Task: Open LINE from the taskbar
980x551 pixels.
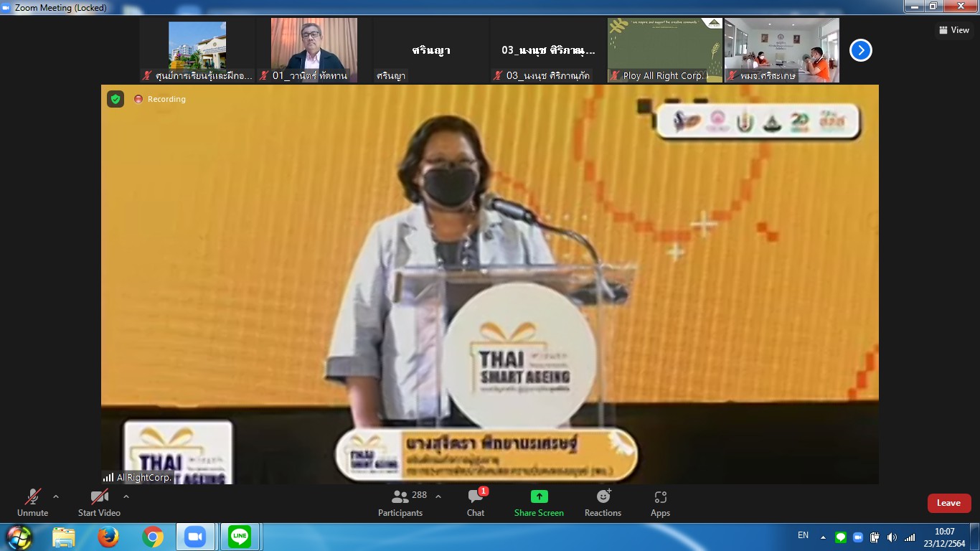Action: (240, 537)
